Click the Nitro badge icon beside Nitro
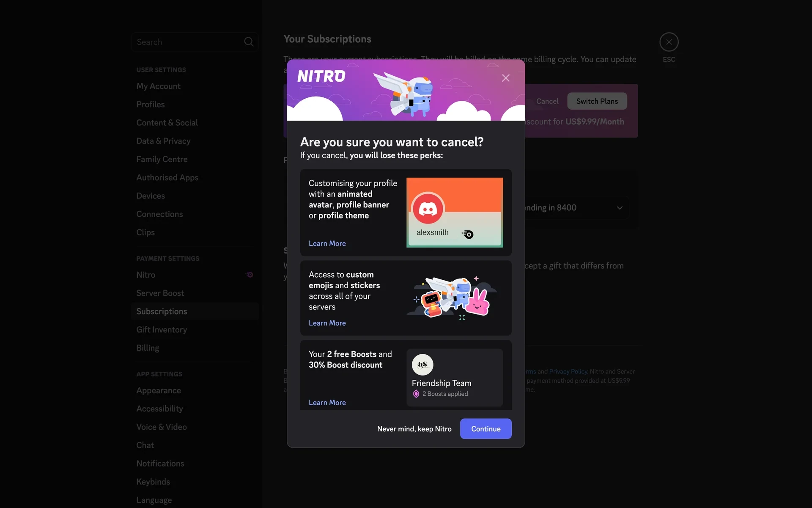Viewport: 812px width, 508px height. [x=250, y=275]
